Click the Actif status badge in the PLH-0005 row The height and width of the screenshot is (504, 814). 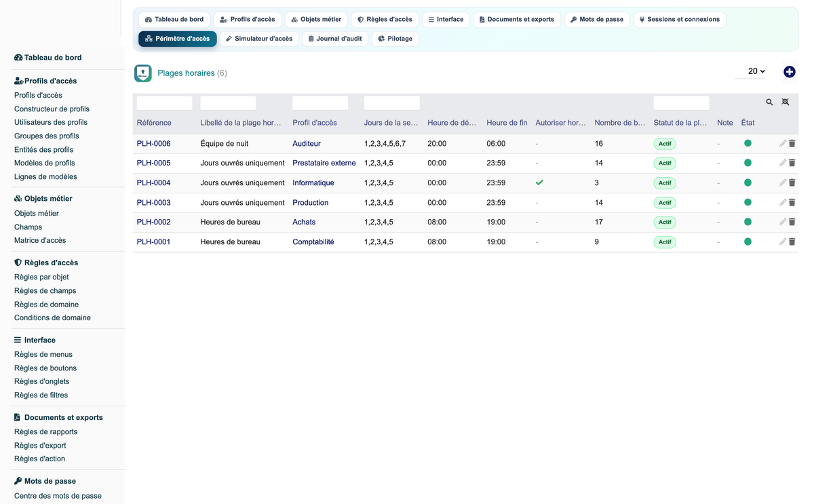pos(665,163)
